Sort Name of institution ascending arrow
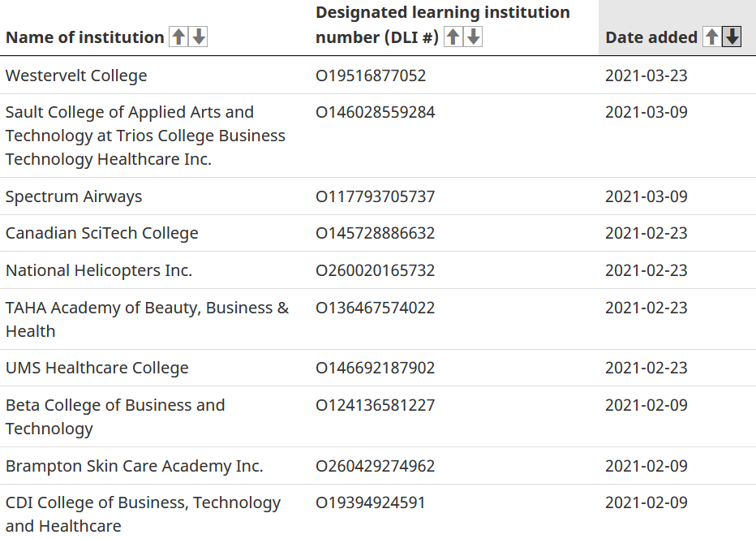This screenshot has height=539, width=756. coord(178,37)
